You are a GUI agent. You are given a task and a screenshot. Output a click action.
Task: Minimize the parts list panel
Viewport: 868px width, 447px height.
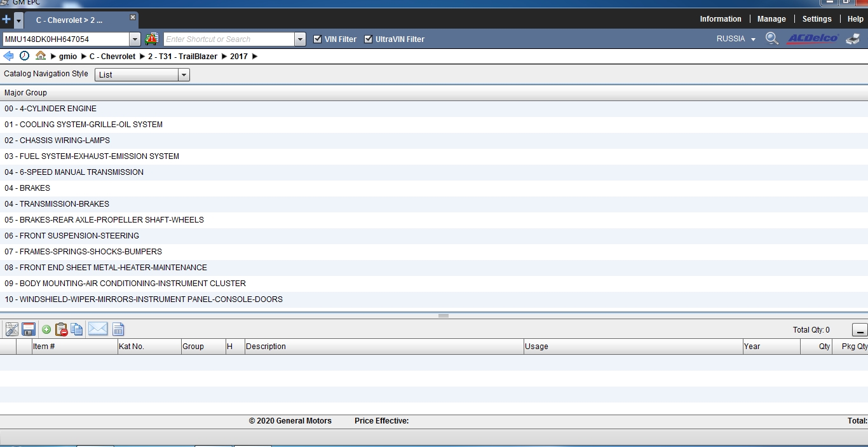[x=860, y=330]
